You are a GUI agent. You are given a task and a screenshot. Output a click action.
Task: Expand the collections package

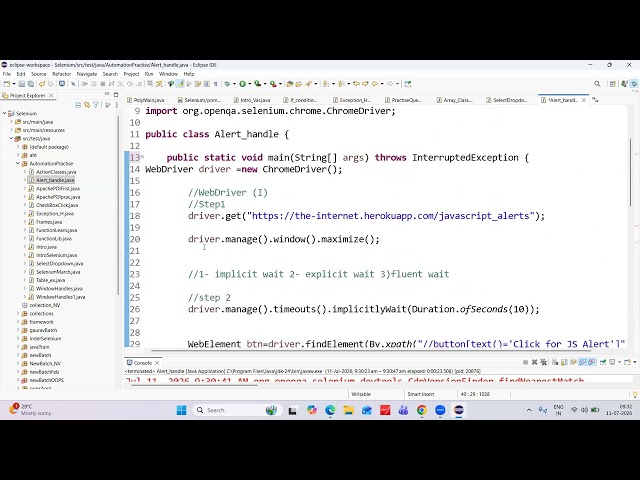tap(18, 313)
